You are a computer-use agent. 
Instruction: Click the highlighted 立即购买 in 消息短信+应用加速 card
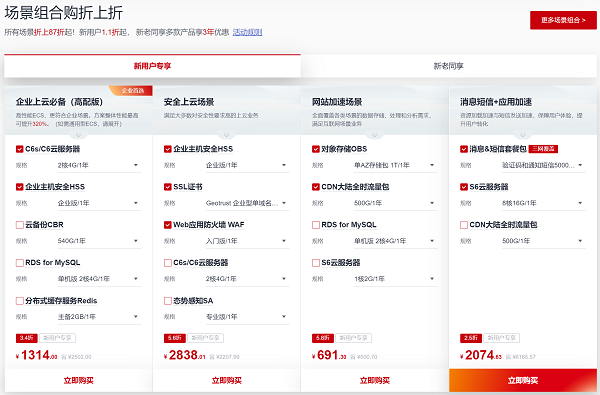(x=523, y=380)
